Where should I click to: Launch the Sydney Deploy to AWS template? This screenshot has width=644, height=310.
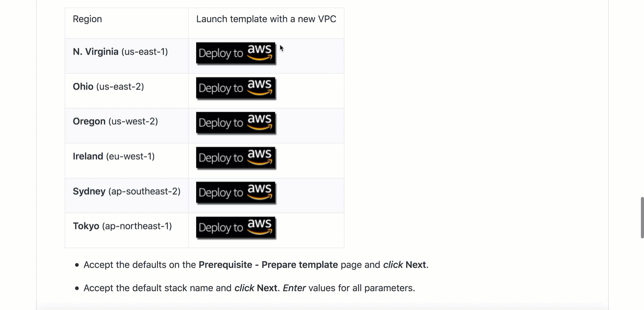236,193
